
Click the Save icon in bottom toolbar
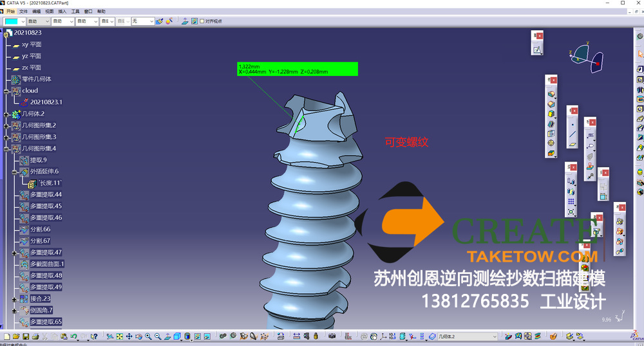[25, 336]
